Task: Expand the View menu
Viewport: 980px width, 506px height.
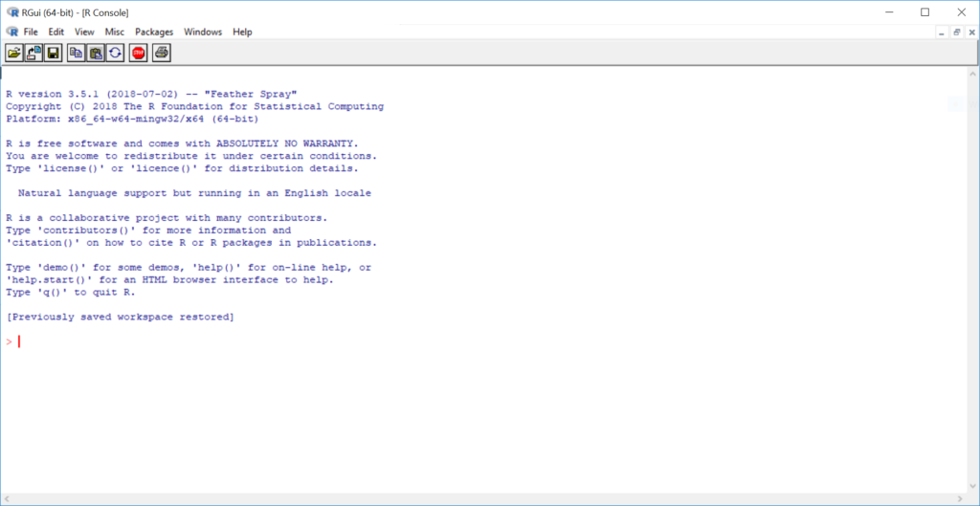Action: tap(84, 32)
